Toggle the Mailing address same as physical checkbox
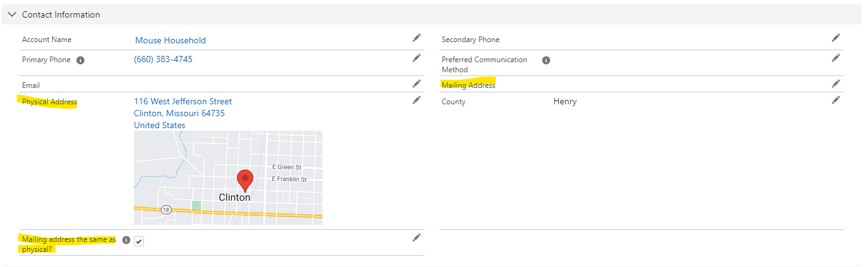 point(139,241)
